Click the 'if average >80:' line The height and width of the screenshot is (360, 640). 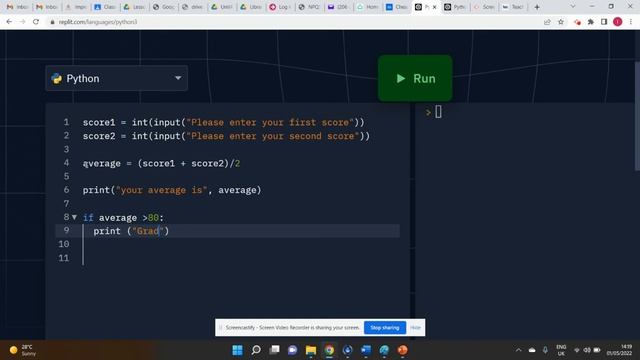[x=123, y=218]
